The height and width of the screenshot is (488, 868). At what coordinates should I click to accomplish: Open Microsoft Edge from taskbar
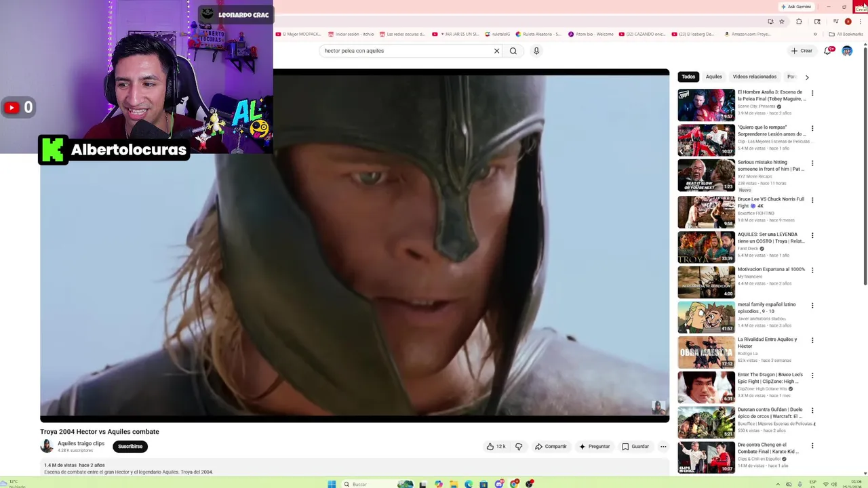click(x=469, y=484)
